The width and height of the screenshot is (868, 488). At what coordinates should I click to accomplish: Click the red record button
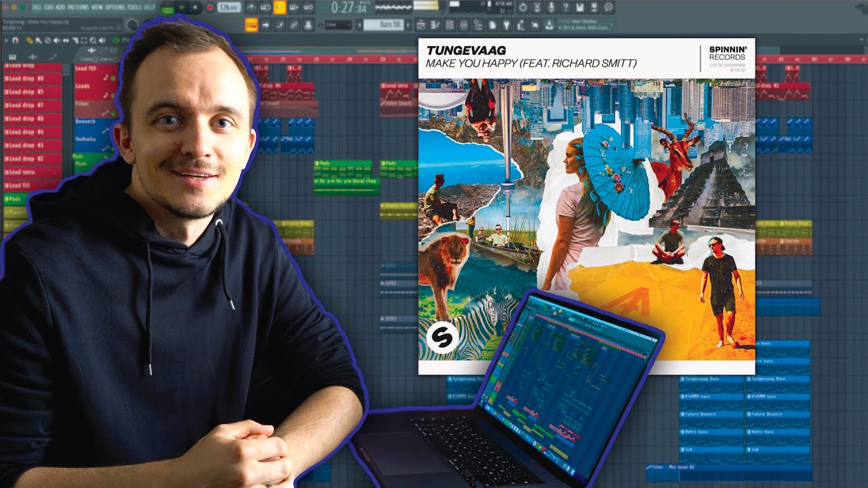point(210,7)
